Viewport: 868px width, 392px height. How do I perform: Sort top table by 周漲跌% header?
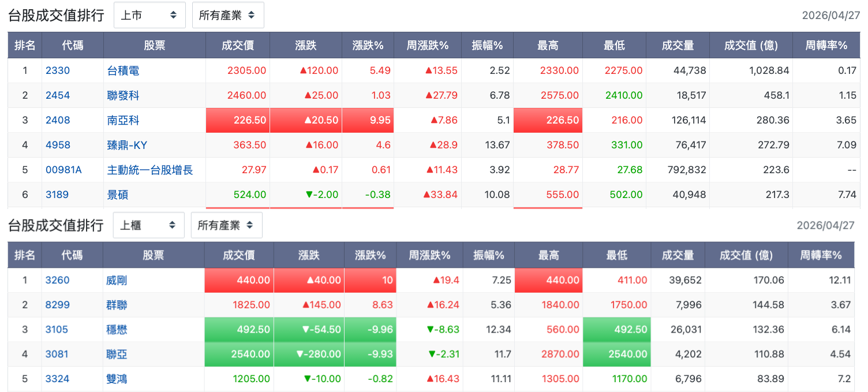coord(428,45)
